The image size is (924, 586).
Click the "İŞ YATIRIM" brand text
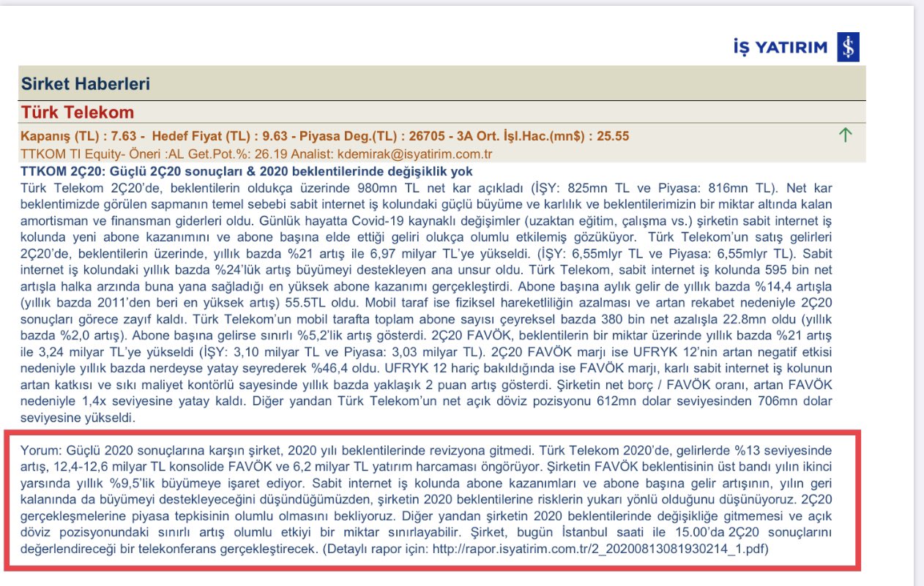point(780,48)
